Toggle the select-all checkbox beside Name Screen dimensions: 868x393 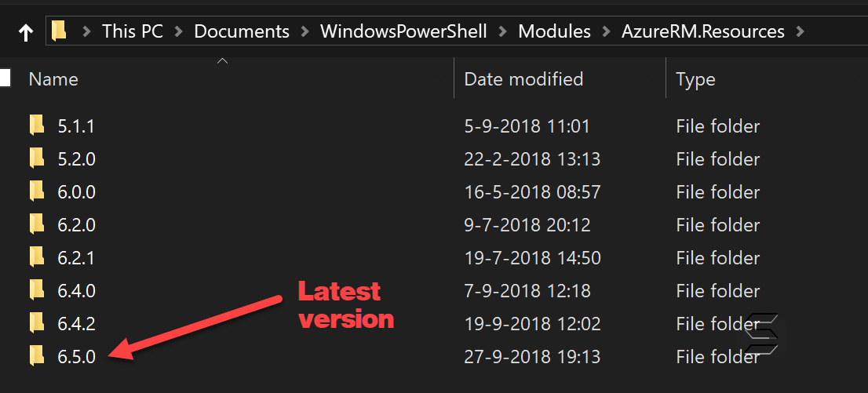(5, 78)
